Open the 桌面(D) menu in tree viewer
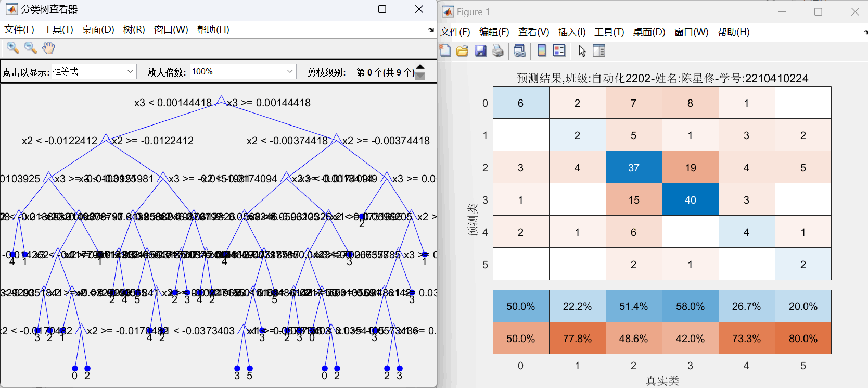 pyautogui.click(x=98, y=30)
